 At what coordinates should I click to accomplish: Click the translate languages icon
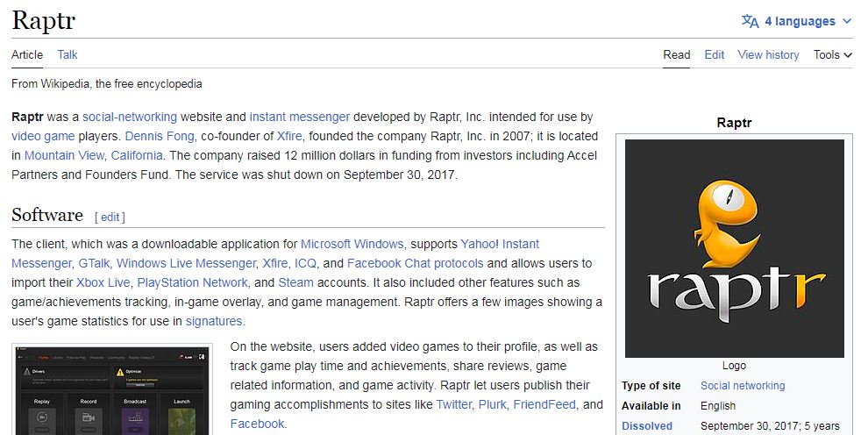(750, 21)
